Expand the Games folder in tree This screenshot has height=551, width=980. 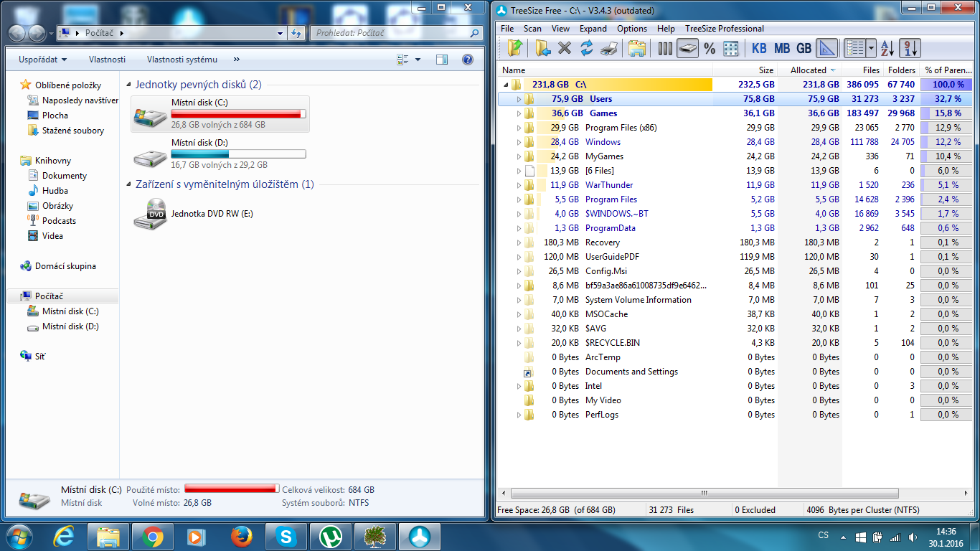[x=519, y=113]
